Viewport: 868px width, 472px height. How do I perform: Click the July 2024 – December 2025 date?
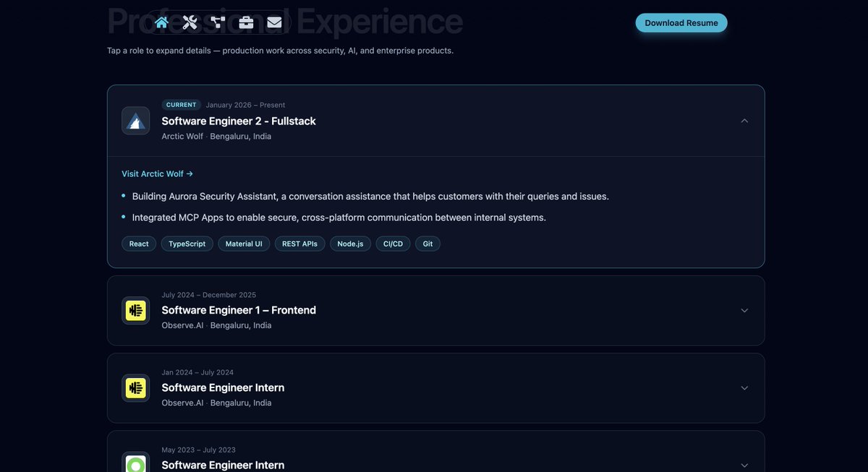point(209,295)
